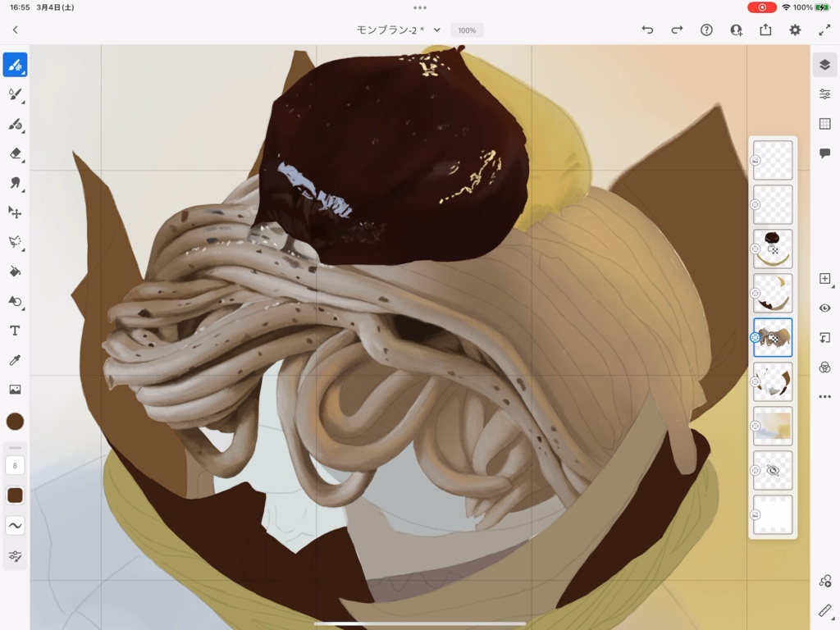The image size is (840, 630).
Task: Toggle the Layers panel
Action: (x=825, y=65)
